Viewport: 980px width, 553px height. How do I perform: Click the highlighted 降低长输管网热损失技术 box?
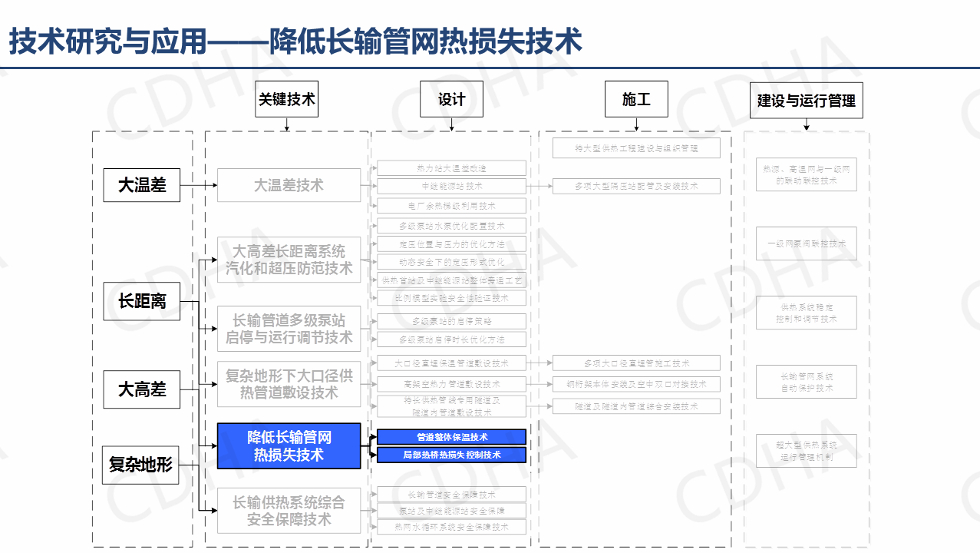[289, 446]
